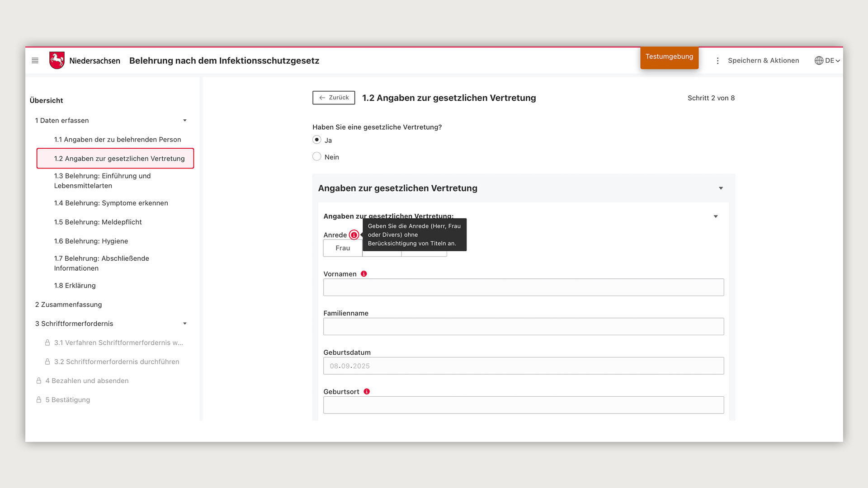The width and height of the screenshot is (868, 488).
Task: Select the Ja radio button
Action: pos(317,140)
